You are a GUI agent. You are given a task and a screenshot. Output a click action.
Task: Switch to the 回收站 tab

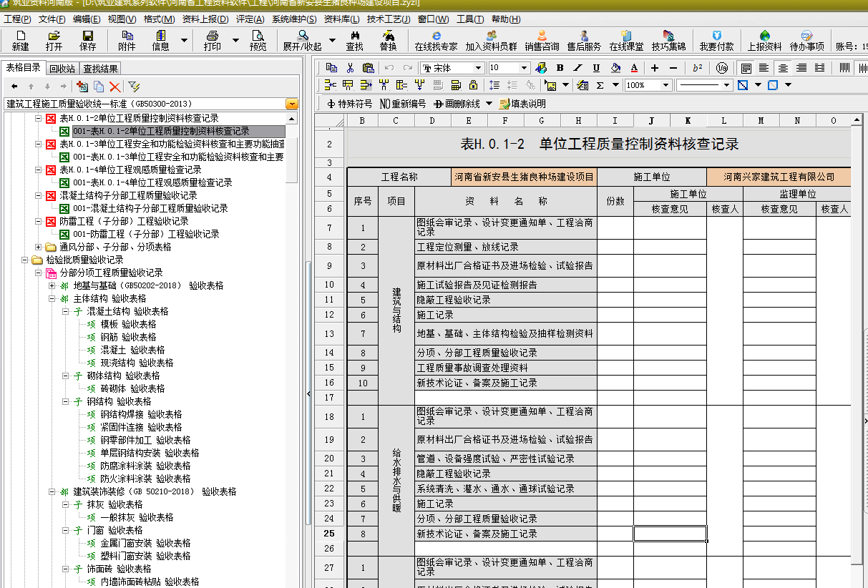pos(62,69)
